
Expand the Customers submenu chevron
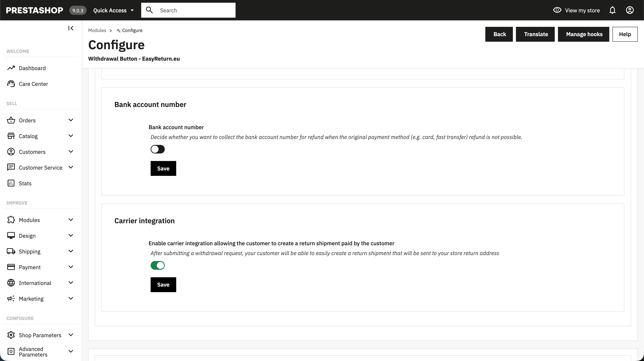click(71, 152)
